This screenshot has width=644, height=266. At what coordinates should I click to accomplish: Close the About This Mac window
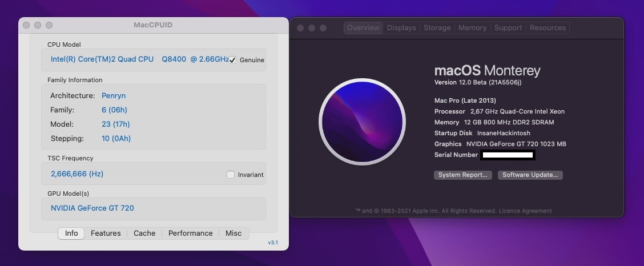300,28
